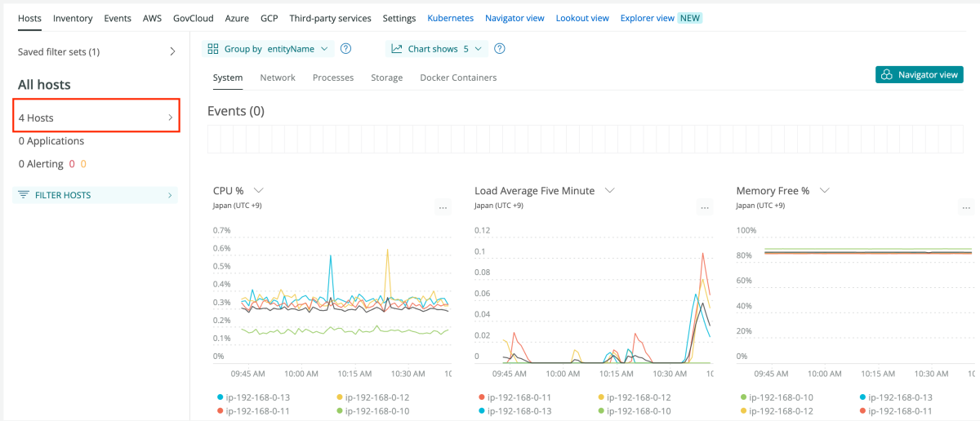This screenshot has height=421, width=980.
Task: Open the Docker Containers tab
Action: 458,78
